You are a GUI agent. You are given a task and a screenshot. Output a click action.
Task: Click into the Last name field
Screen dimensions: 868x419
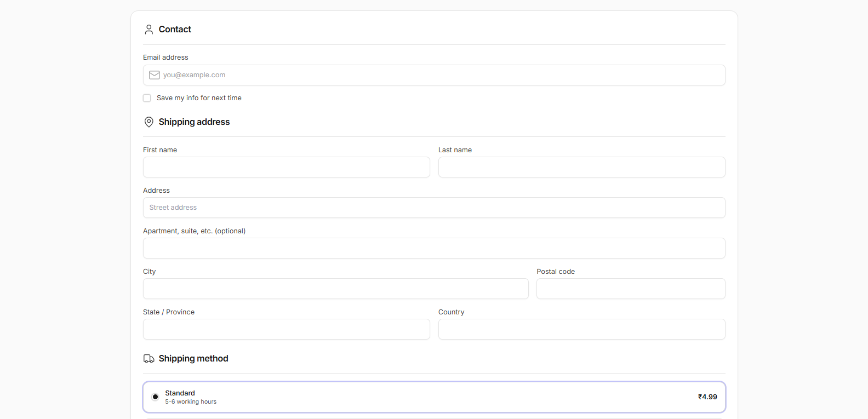tap(581, 167)
